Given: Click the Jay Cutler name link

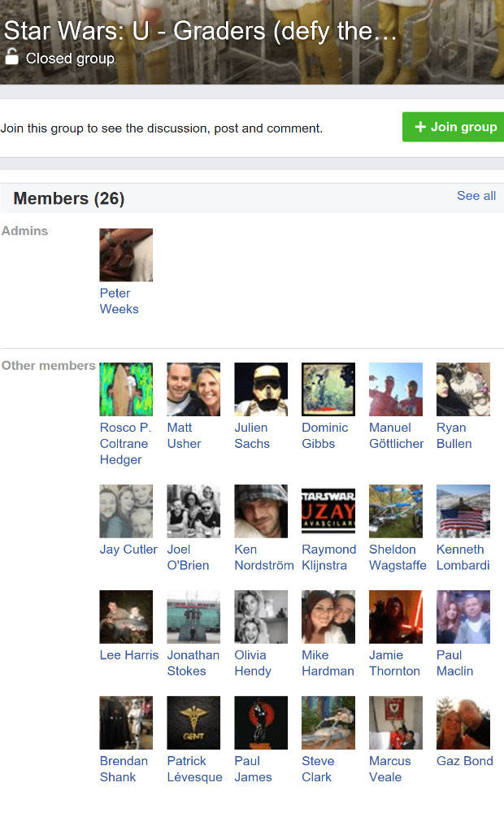Looking at the screenshot, I should 128,549.
